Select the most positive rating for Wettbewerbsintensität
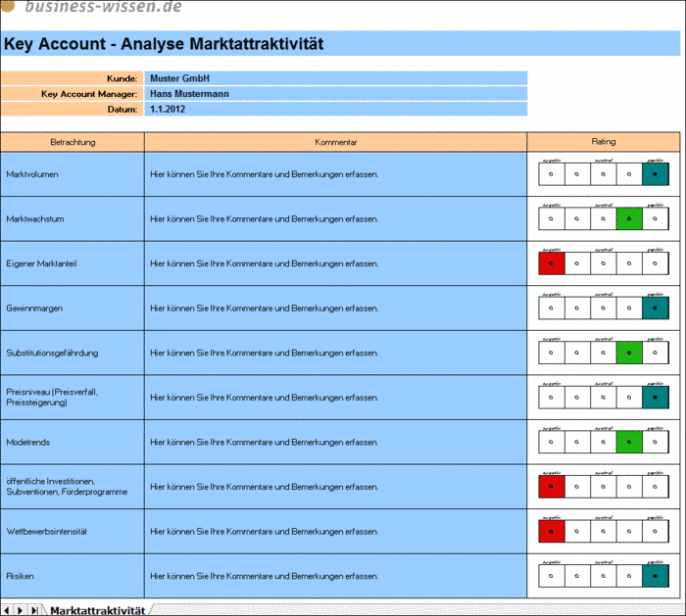The width and height of the screenshot is (686, 616). pyautogui.click(x=655, y=531)
